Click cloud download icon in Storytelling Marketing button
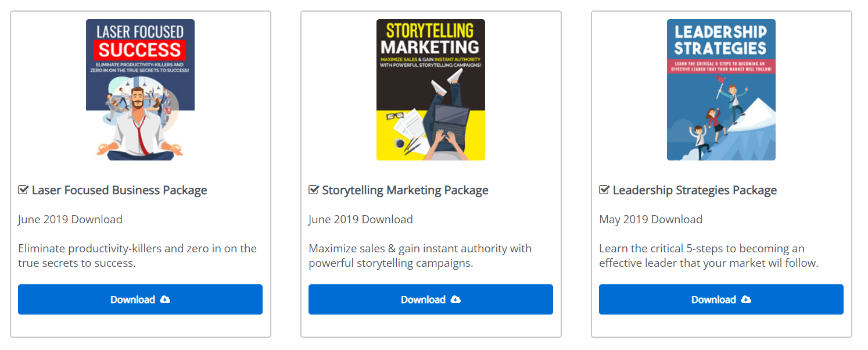Screen dimensions: 868x350 [x=455, y=299]
